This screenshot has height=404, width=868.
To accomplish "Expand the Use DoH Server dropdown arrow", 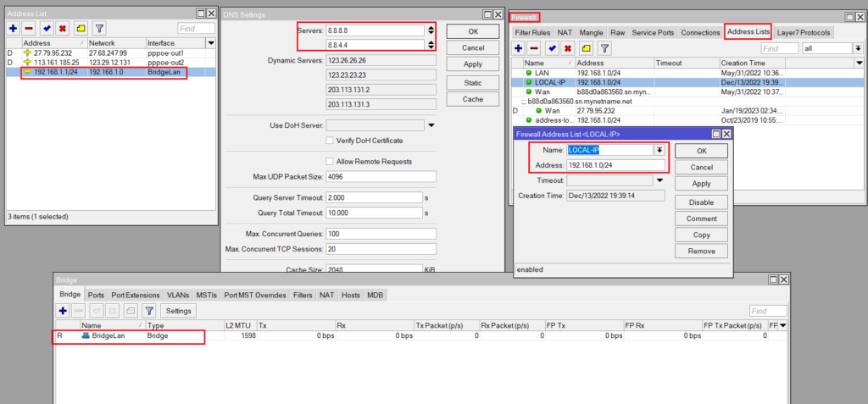I will [431, 125].
